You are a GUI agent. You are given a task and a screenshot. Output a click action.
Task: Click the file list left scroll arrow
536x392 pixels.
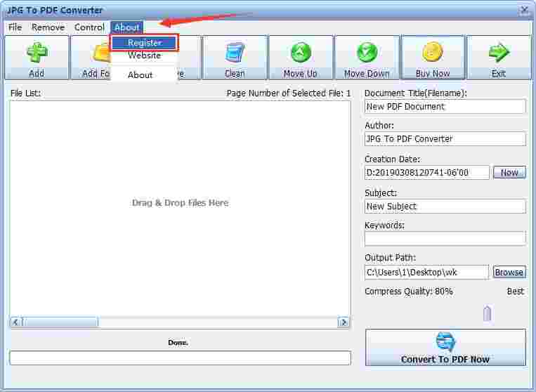[x=16, y=322]
